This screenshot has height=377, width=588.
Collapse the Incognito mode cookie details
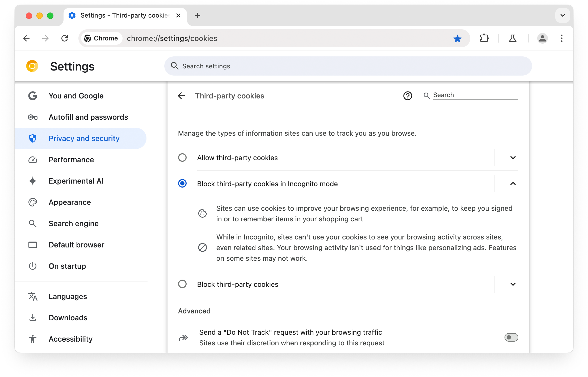[513, 184]
